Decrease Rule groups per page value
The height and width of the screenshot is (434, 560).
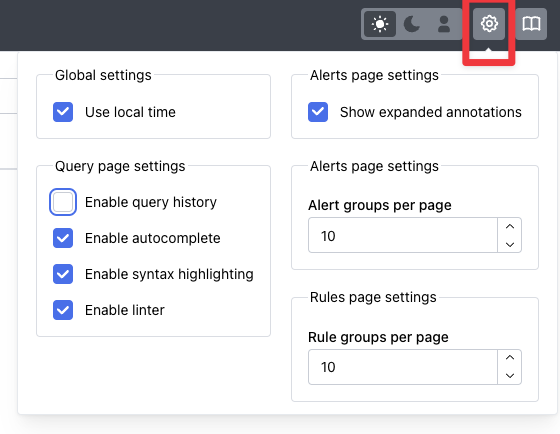(x=510, y=375)
